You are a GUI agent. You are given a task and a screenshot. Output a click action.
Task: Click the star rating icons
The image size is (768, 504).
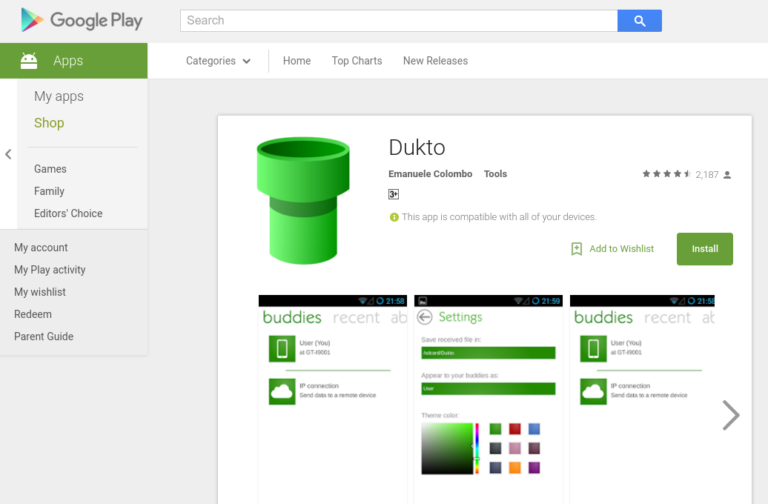click(x=666, y=174)
